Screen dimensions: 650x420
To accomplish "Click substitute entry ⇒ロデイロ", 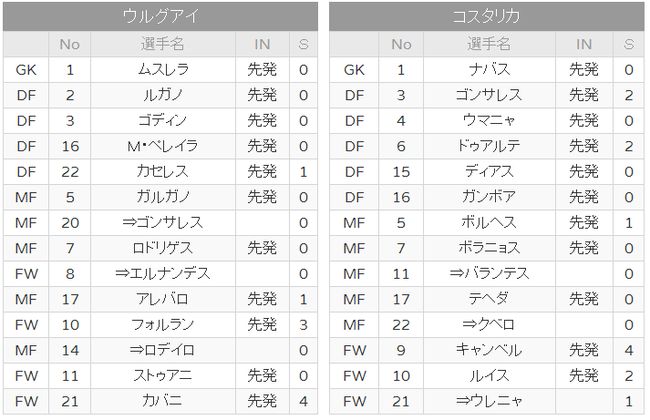I will click(162, 350).
